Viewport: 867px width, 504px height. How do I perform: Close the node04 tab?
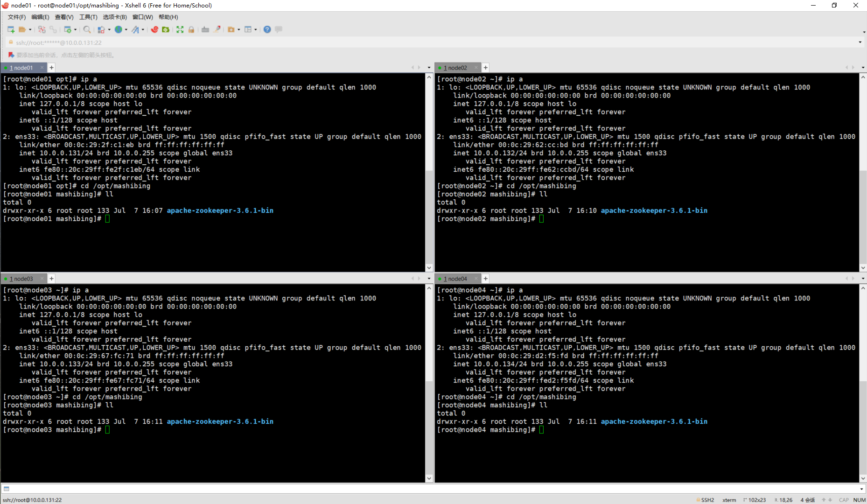pyautogui.click(x=476, y=279)
